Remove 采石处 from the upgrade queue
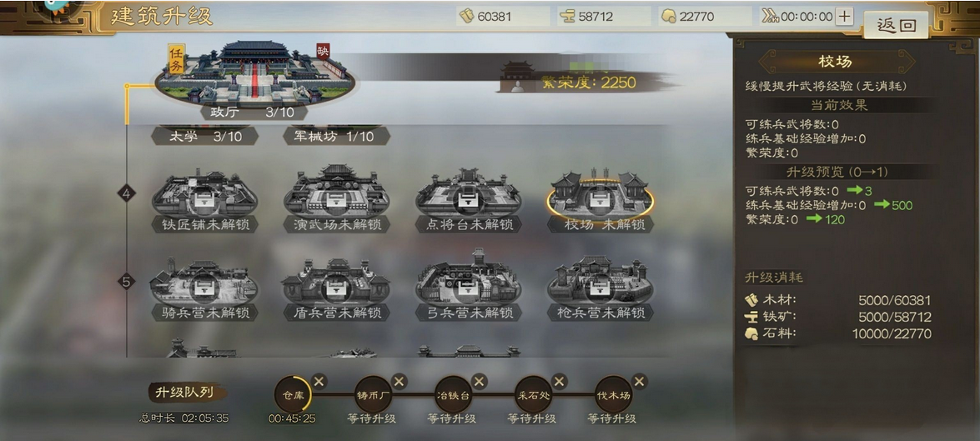Screen dimensions: 980x441 tap(560, 381)
